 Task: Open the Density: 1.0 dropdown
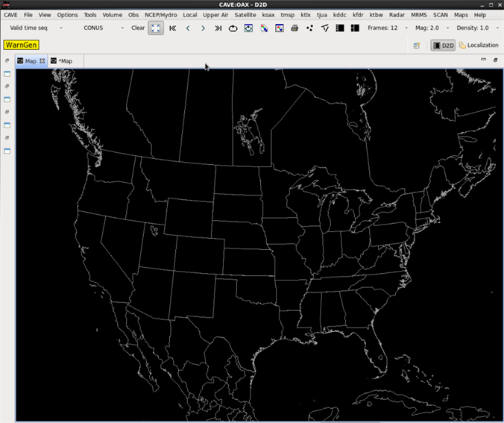click(x=478, y=28)
